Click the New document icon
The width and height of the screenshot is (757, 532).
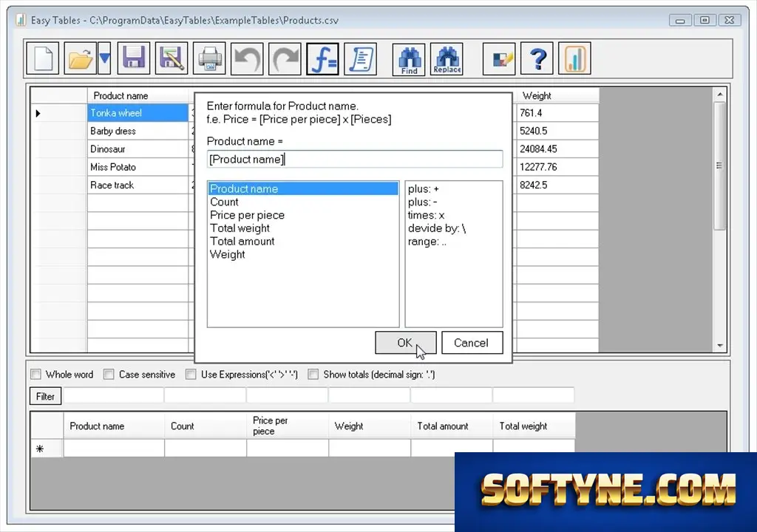42,58
